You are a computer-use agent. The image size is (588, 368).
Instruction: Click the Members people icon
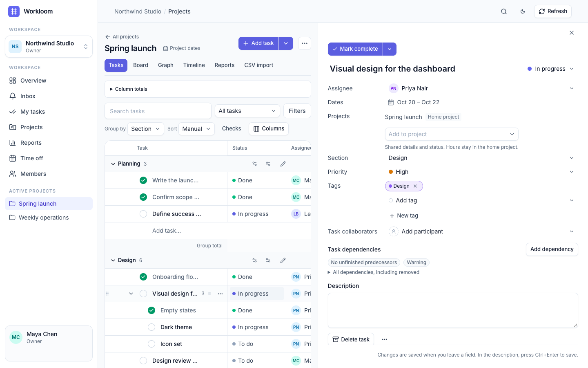[x=13, y=174]
